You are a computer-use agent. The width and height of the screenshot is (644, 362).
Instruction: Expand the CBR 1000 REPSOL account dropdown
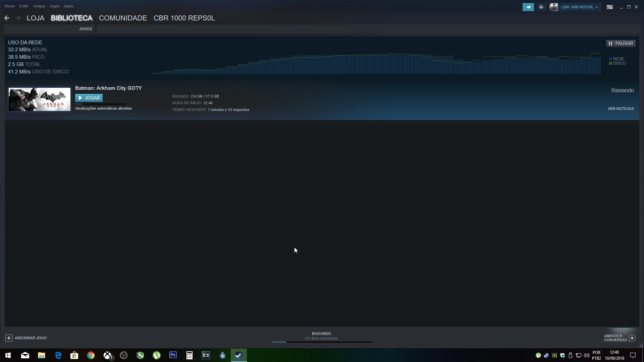point(580,7)
